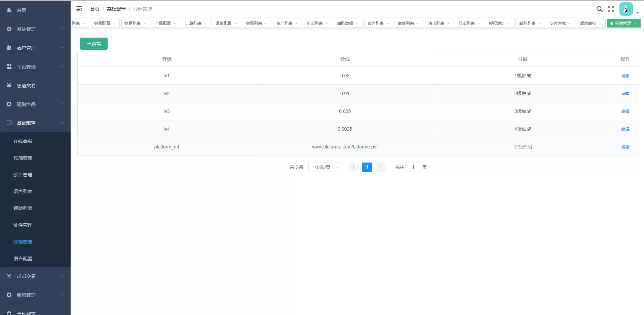This screenshot has height=315, width=644.
Task: Switch to the 合约列表 tab
Action: point(375,24)
